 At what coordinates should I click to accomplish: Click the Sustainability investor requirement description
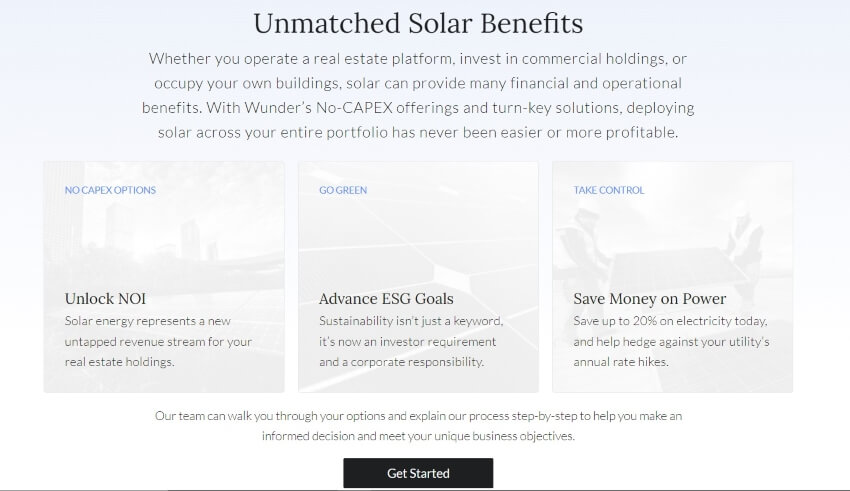pos(411,341)
